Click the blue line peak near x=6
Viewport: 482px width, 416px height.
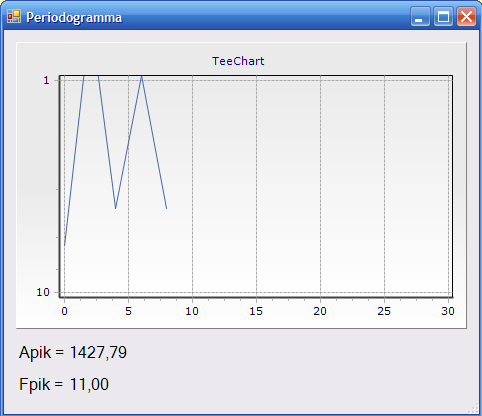coord(141,77)
